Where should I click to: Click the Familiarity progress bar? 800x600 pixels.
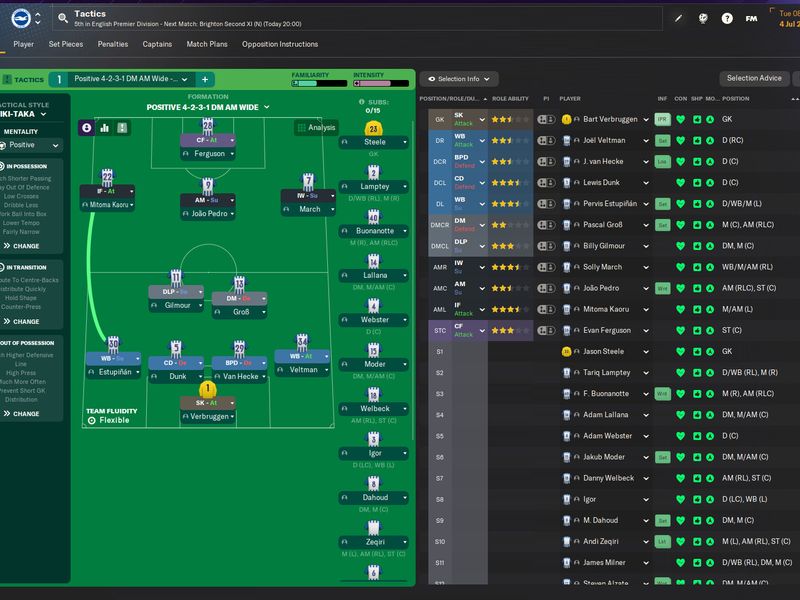(x=319, y=83)
